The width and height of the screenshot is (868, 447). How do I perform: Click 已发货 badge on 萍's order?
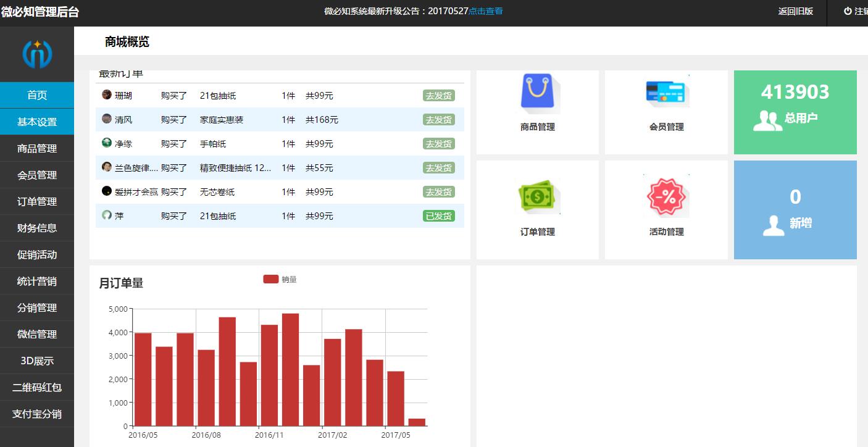[438, 216]
